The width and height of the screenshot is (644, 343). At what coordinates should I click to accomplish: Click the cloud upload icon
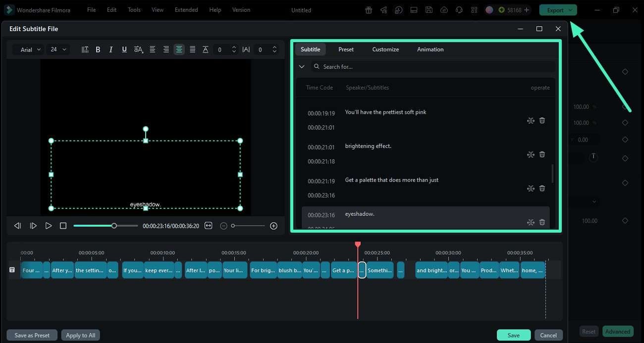tap(444, 10)
